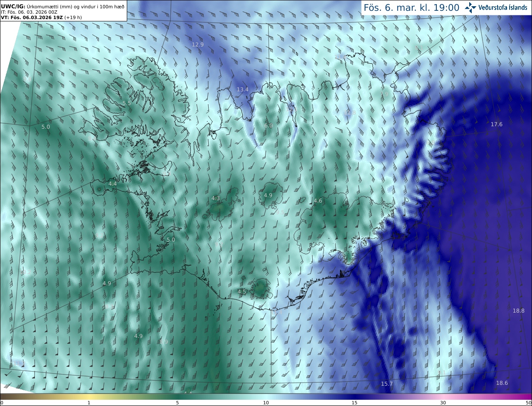Click the 12.9 value on the map
Screen dimensions: 532x406
tap(198, 44)
